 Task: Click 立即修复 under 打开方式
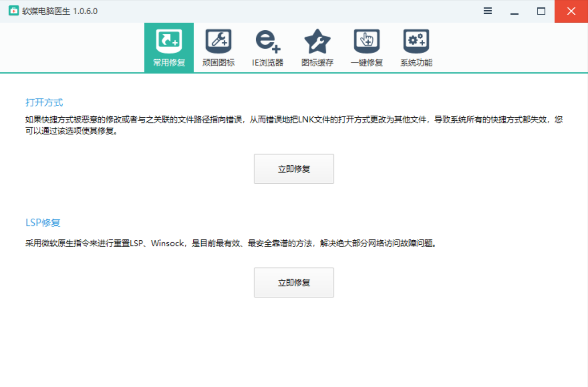[x=294, y=169]
